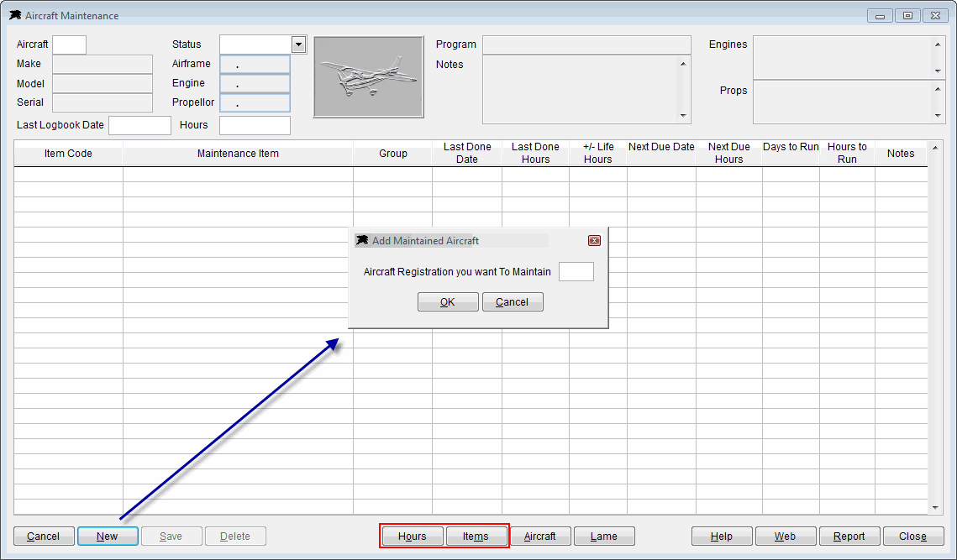Click the Engines list scroll down arrow

(938, 71)
